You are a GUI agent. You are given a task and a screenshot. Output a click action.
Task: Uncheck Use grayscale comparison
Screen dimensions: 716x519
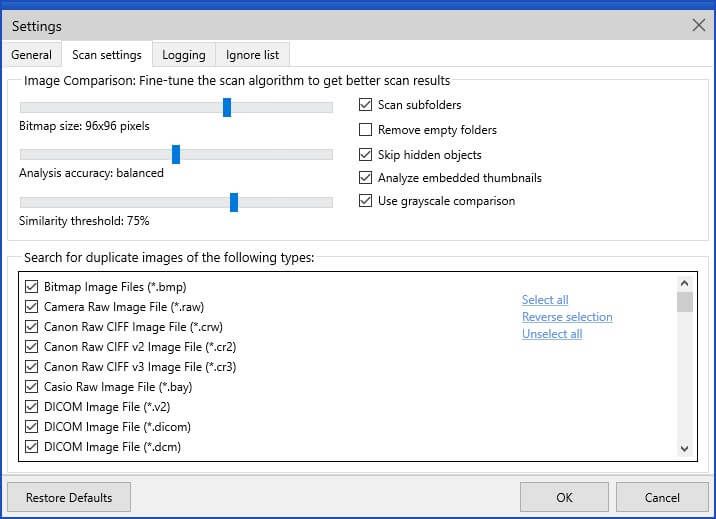tap(365, 200)
